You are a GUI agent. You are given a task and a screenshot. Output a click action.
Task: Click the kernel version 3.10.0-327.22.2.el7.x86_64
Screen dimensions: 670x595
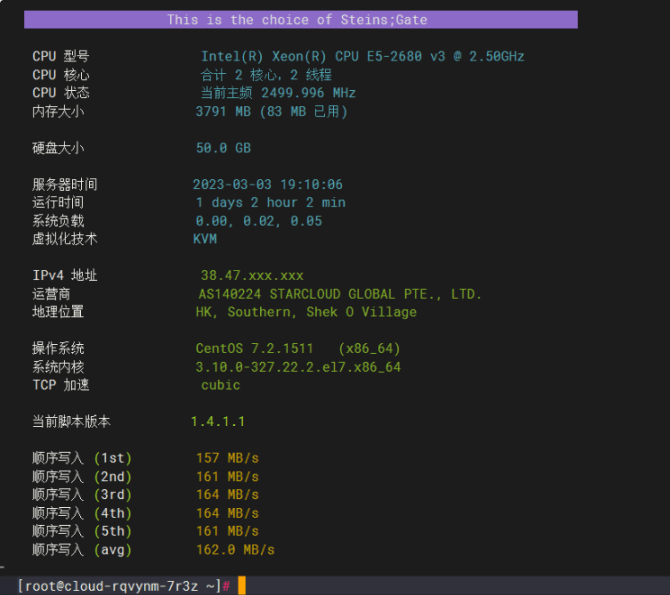point(298,367)
